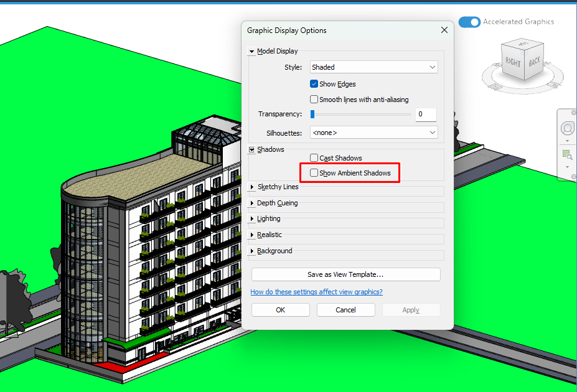Image resolution: width=577 pixels, height=392 pixels.
Task: Expand the Lighting section
Action: [252, 218]
